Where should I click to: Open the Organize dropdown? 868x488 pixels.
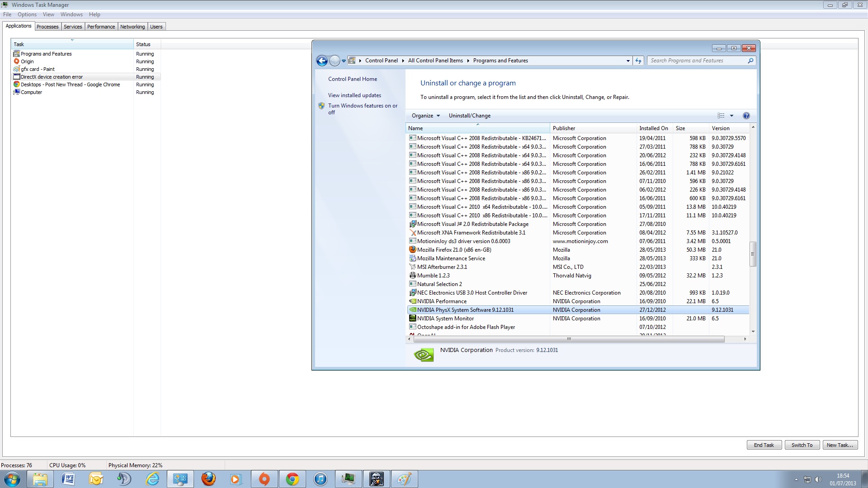[426, 116]
